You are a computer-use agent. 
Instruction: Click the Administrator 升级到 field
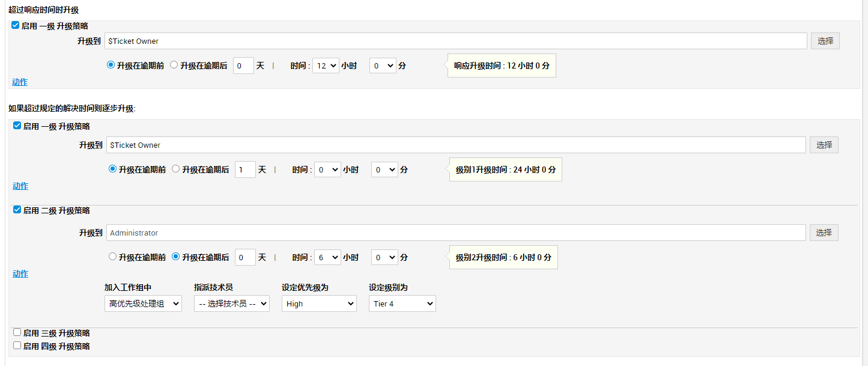(x=455, y=233)
